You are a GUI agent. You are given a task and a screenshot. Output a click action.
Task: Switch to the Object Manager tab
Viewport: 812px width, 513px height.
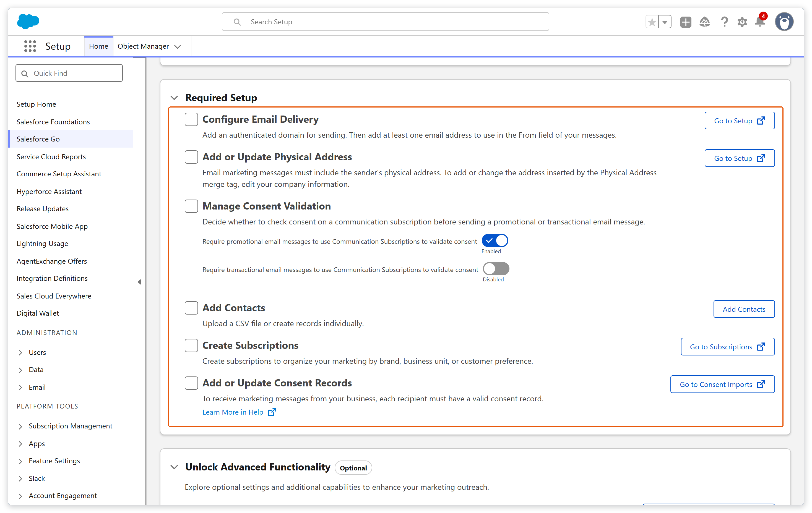click(x=143, y=46)
